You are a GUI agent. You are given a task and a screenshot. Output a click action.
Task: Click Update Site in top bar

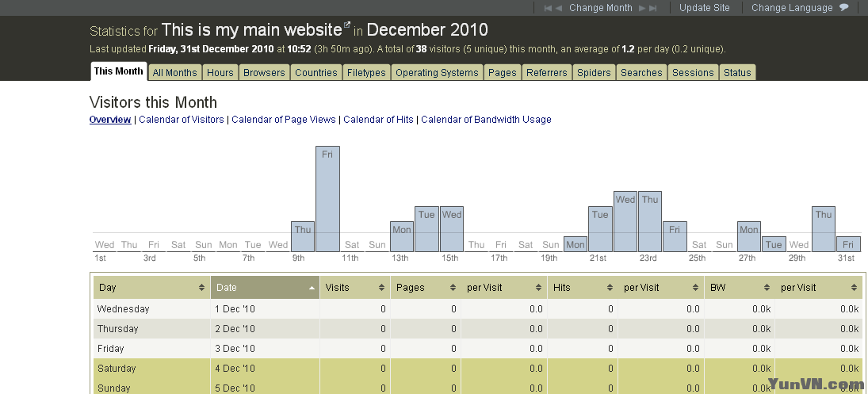click(705, 8)
